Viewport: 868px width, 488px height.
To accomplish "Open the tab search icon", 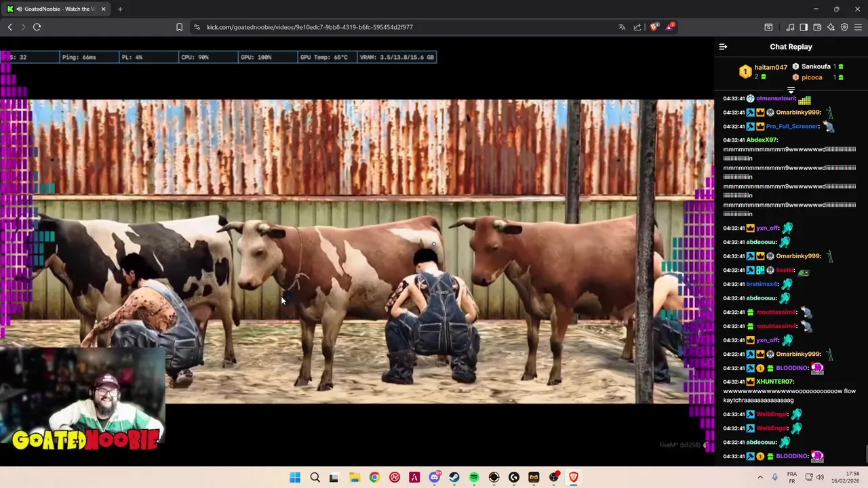I will [x=768, y=27].
